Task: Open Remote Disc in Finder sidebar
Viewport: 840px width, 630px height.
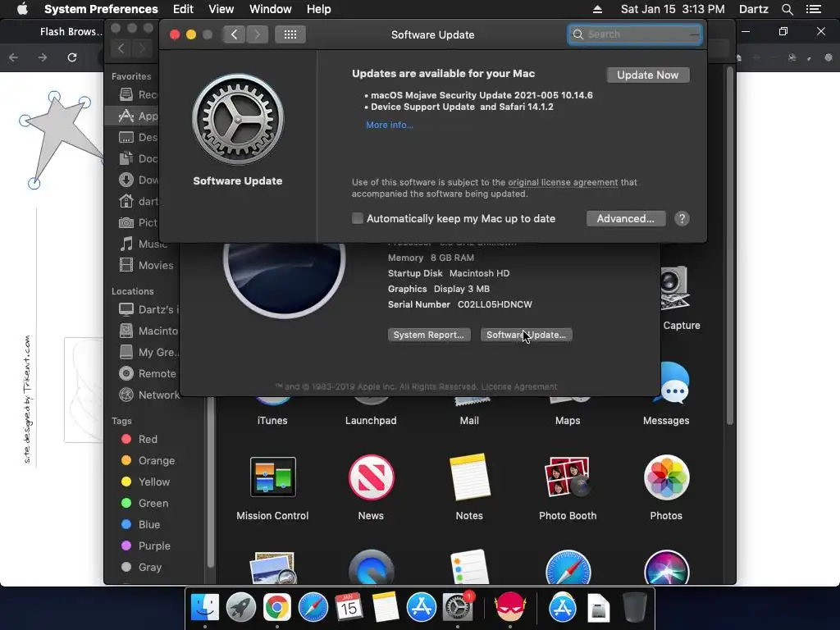Action: point(148,373)
